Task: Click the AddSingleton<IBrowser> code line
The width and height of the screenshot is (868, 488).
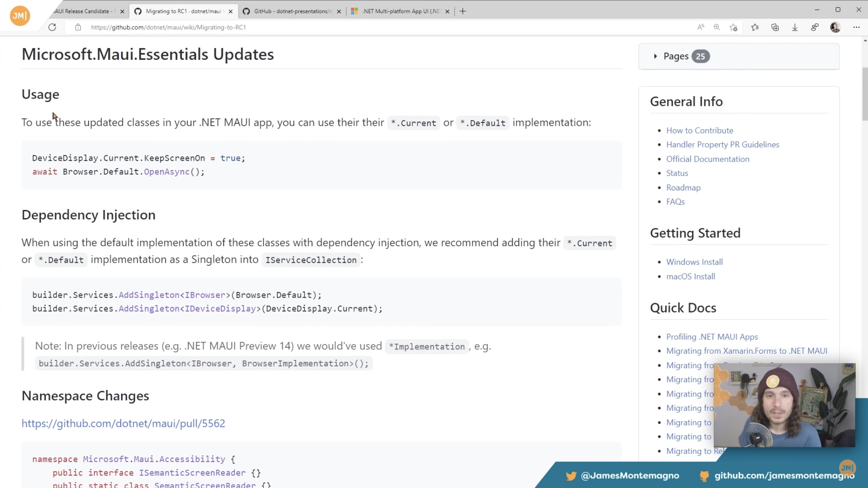Action: point(177,295)
